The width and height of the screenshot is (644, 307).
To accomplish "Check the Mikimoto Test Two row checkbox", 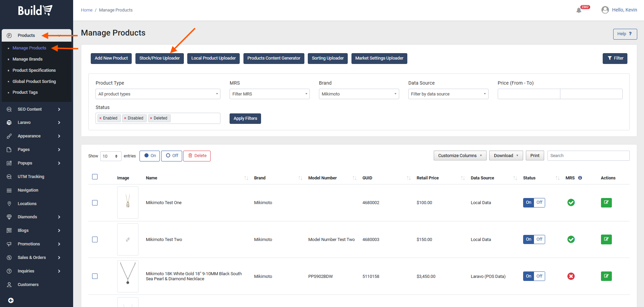I will click(95, 240).
